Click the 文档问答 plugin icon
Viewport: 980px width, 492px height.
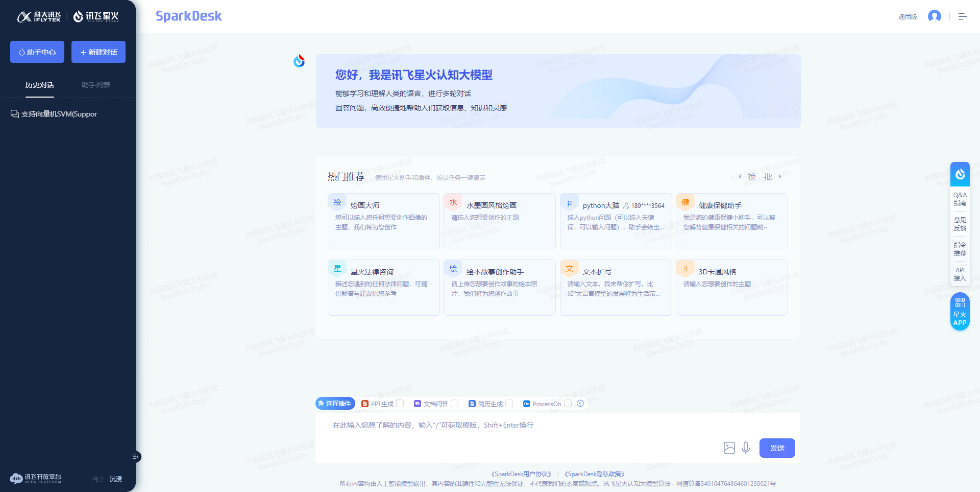[418, 404]
